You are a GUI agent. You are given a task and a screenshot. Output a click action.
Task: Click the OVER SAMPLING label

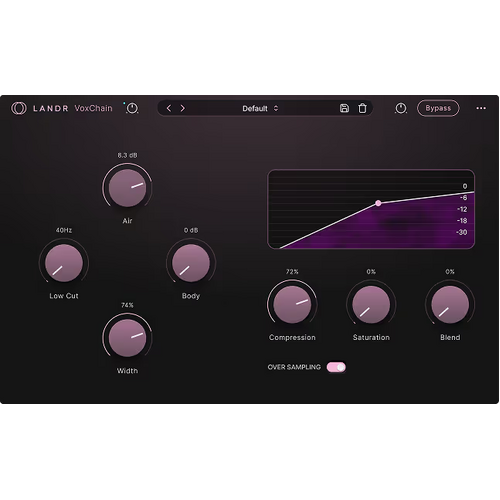click(x=294, y=367)
